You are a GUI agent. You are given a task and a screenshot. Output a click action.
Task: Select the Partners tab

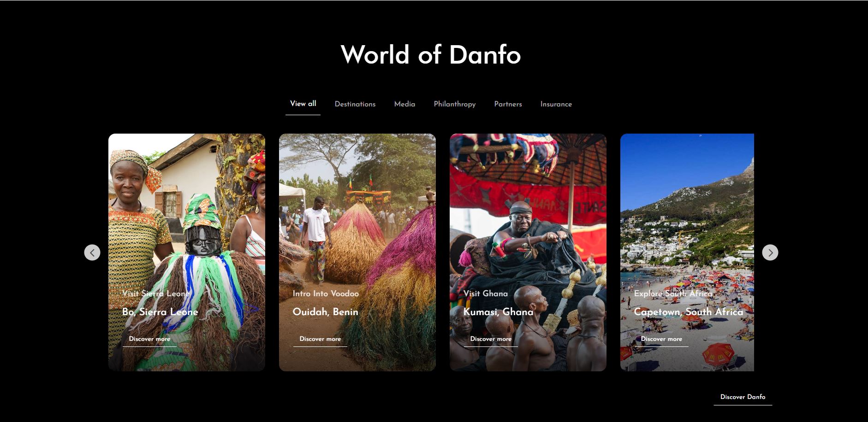click(x=508, y=104)
